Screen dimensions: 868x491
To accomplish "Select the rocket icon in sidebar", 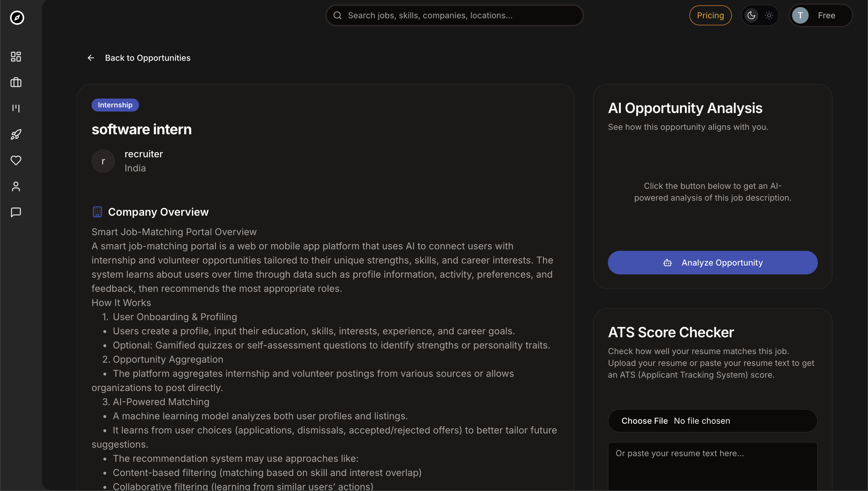I will (x=16, y=134).
